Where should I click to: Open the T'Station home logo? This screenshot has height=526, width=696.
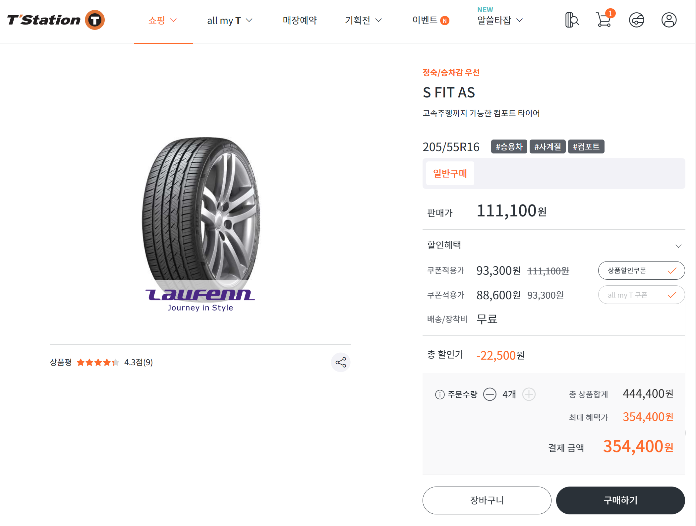pyautogui.click(x=56, y=20)
